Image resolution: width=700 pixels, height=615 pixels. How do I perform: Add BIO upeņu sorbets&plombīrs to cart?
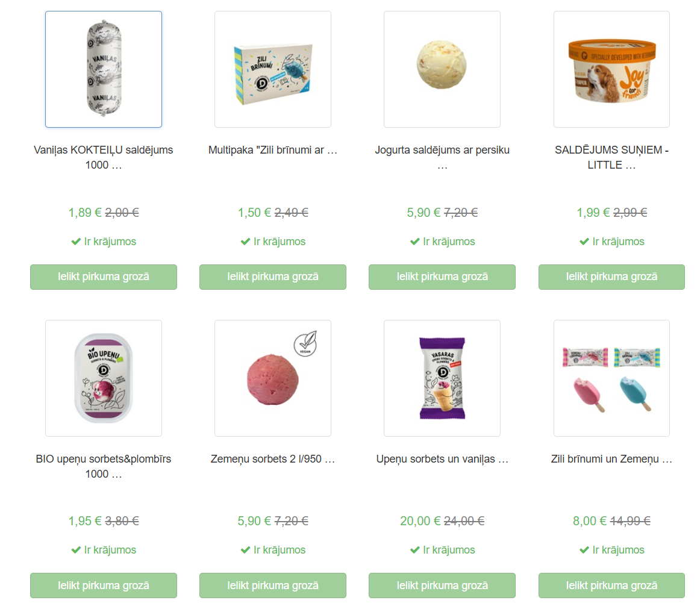(x=104, y=585)
